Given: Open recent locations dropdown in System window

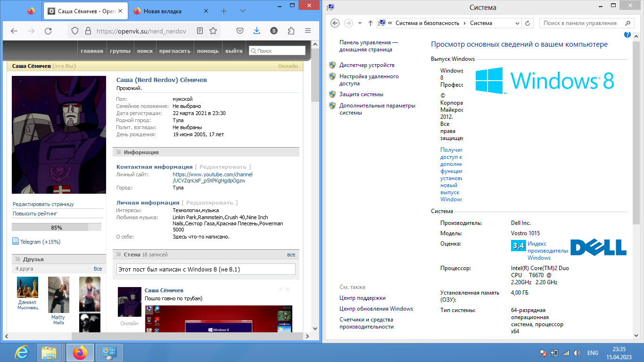Looking at the screenshot, I should click(360, 23).
